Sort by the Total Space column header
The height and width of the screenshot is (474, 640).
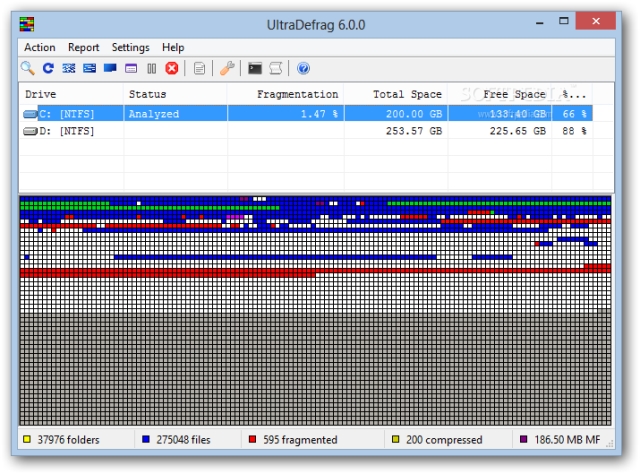tap(396, 94)
